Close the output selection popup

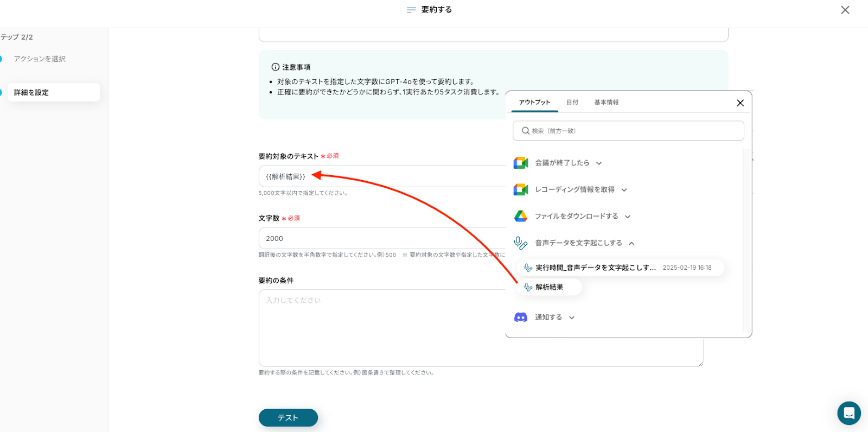click(x=740, y=103)
